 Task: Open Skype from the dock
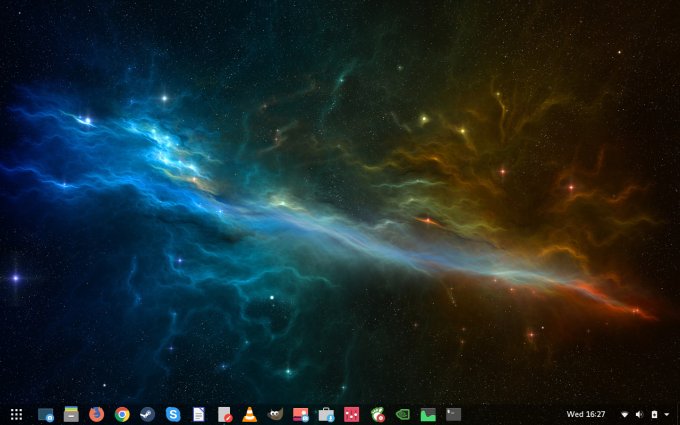click(173, 414)
